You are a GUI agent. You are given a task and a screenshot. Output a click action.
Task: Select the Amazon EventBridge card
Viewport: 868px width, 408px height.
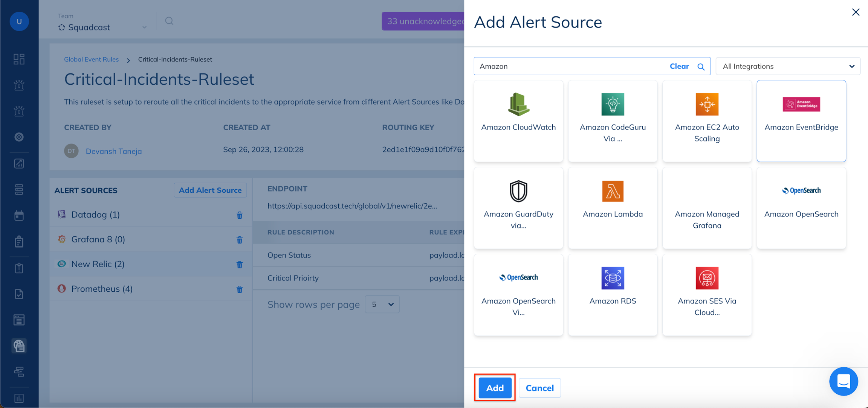click(x=801, y=121)
